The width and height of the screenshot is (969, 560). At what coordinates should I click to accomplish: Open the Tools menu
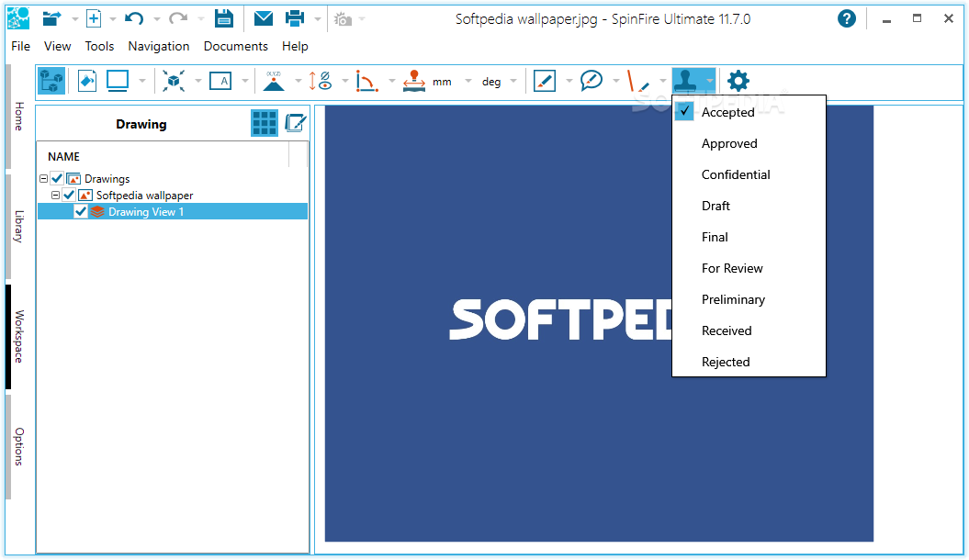coord(99,46)
